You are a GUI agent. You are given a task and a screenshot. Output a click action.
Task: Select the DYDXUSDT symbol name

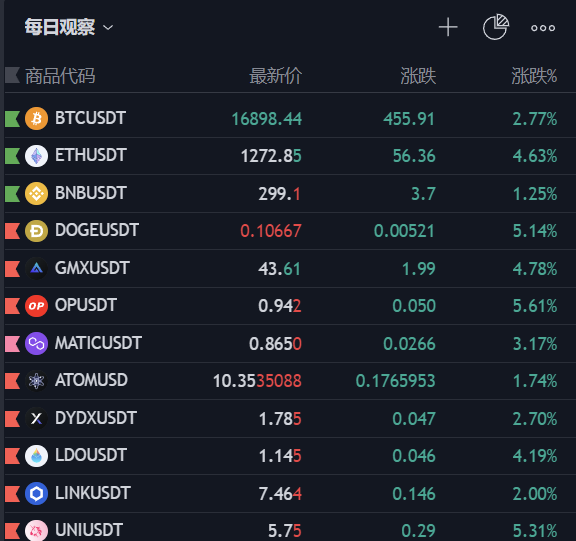point(96,418)
